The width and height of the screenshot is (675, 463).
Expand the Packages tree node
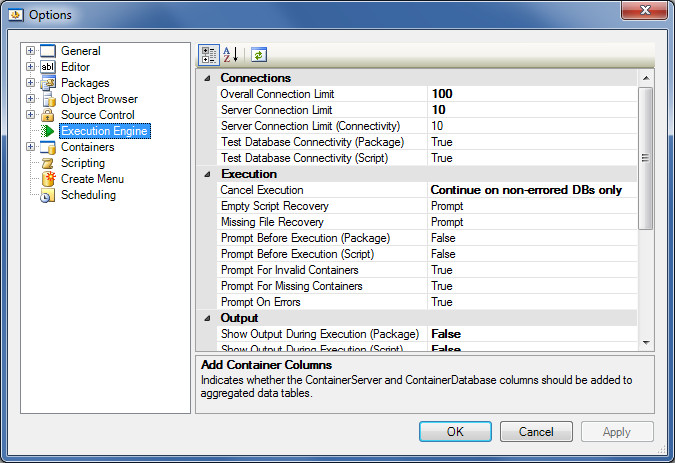tap(31, 83)
